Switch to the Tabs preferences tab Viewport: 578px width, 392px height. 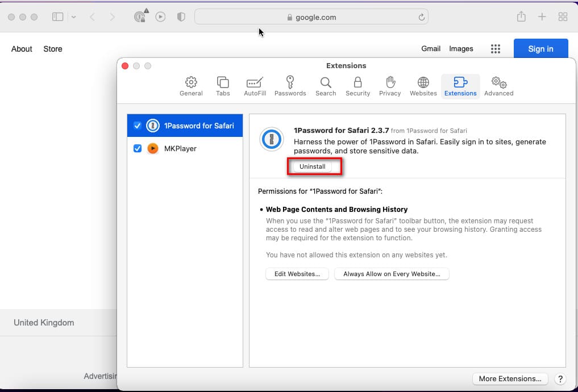223,86
